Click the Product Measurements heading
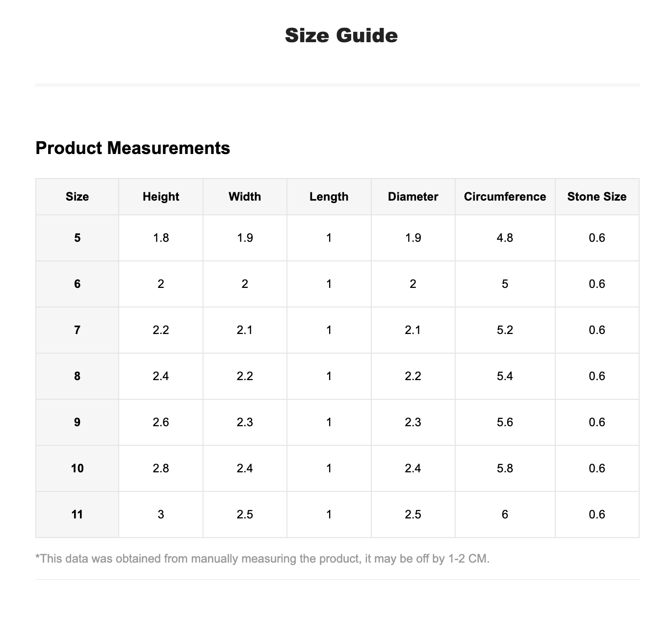The height and width of the screenshot is (618, 672). (x=132, y=148)
